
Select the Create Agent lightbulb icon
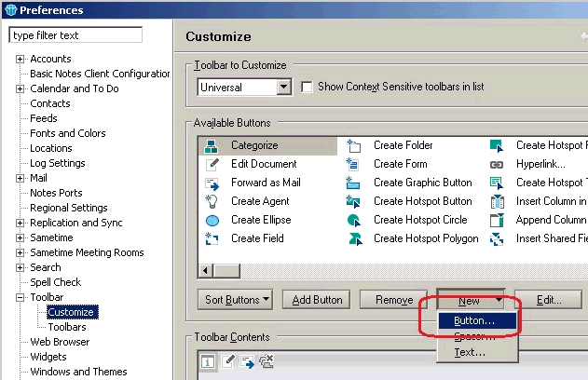(212, 201)
